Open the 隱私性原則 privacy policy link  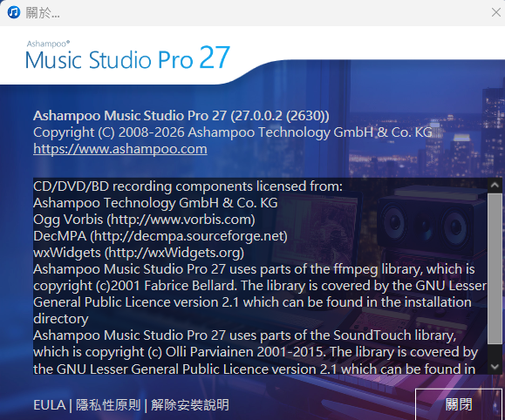[108, 405]
